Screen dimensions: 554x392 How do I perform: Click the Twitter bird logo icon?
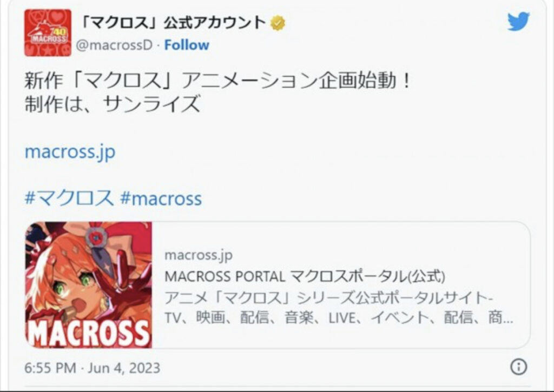tap(519, 22)
